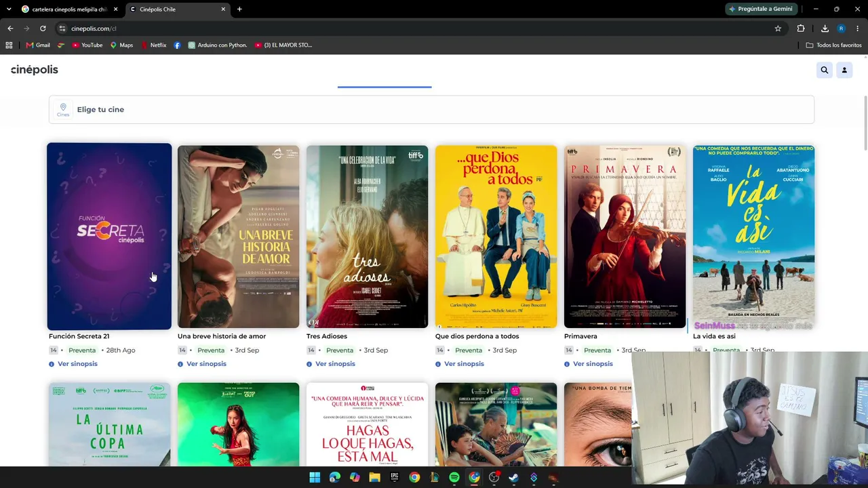Click the Cinépolis logo in the site header
This screenshot has width=868, height=488.
tap(35, 70)
